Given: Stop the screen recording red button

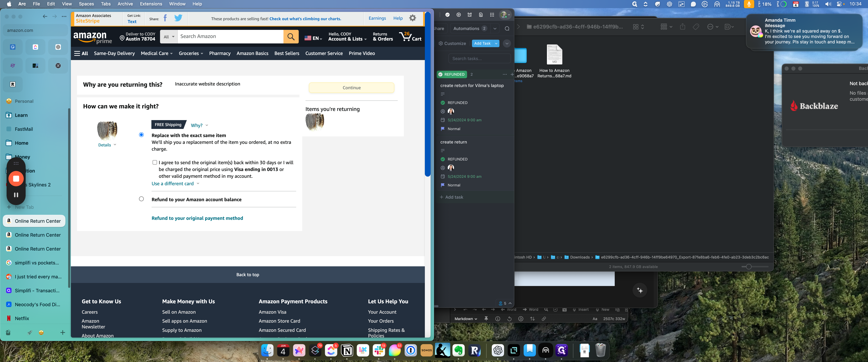Looking at the screenshot, I should click(16, 179).
